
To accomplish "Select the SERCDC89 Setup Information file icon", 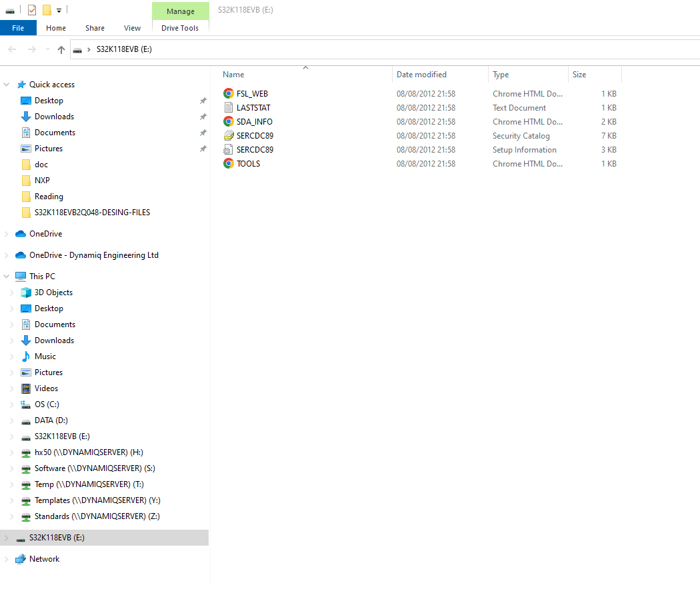I will pyautogui.click(x=229, y=149).
